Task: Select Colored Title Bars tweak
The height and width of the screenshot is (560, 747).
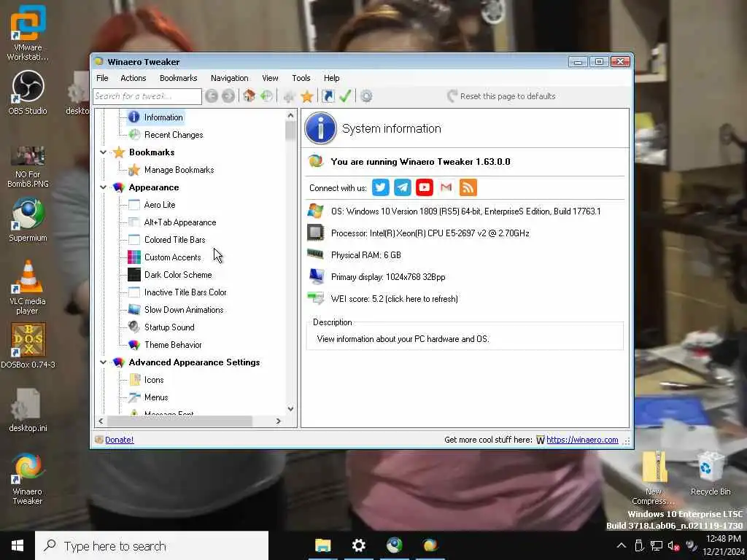Action: 174,240
